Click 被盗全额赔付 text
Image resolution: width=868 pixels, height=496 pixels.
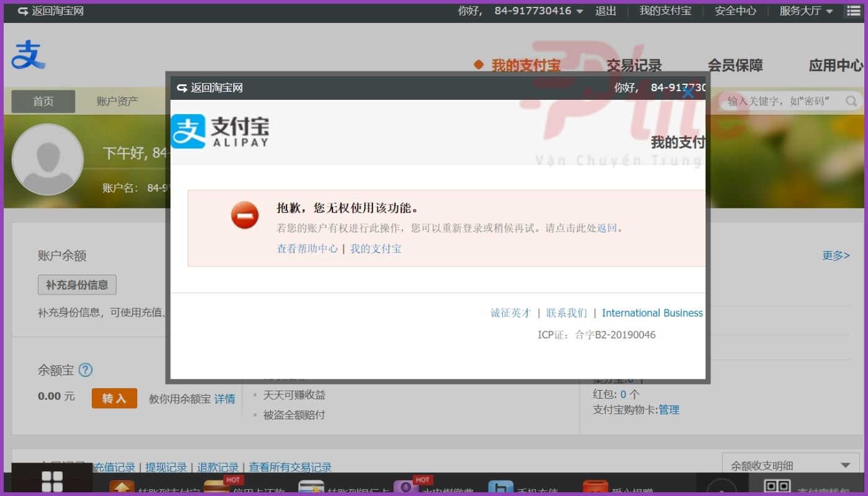pos(294,415)
